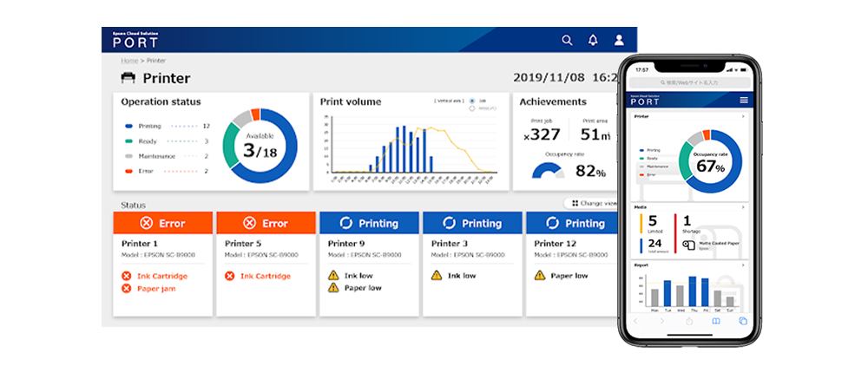Click the phone browser search field
The height and width of the screenshot is (366, 868).
pos(688,82)
